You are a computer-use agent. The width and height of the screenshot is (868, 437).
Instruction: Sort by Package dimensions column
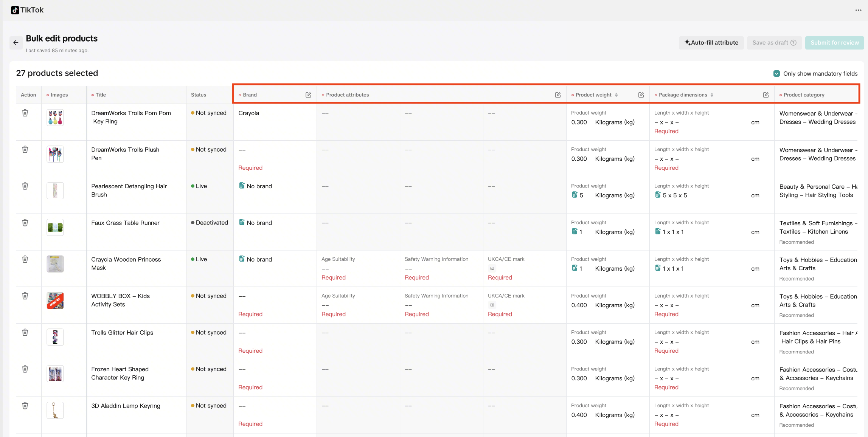pyautogui.click(x=712, y=95)
